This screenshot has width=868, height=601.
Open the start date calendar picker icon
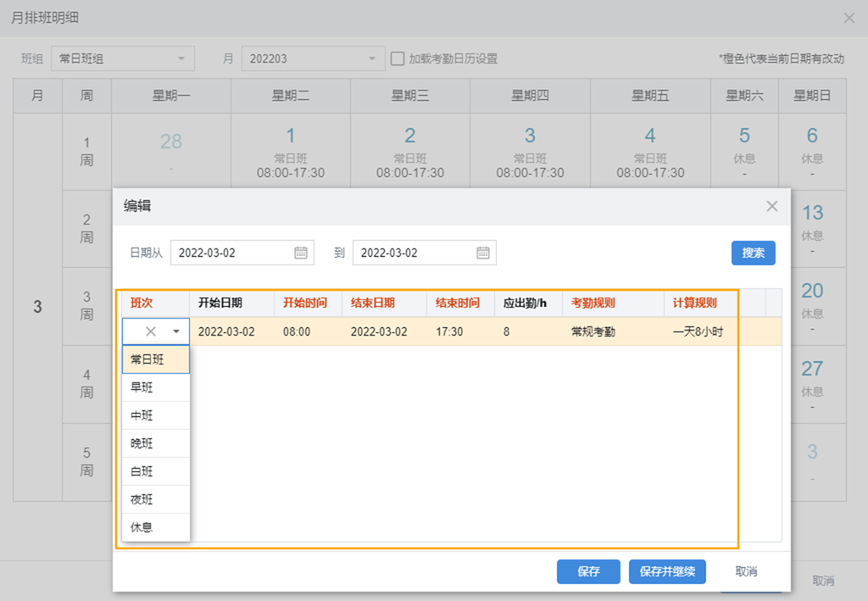pos(301,253)
